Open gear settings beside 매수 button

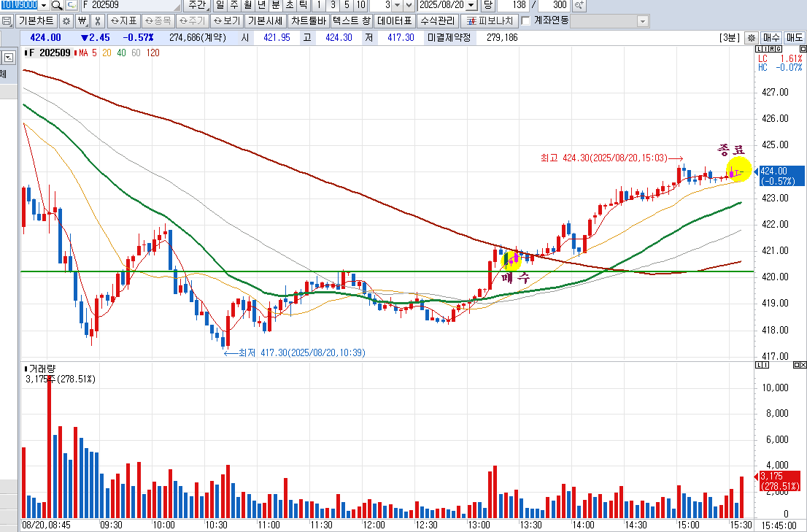click(x=752, y=37)
